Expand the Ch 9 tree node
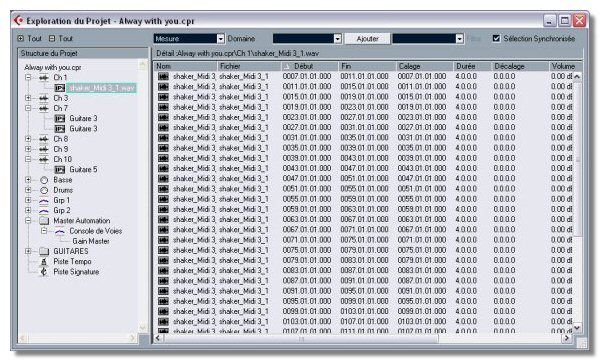The width and height of the screenshot is (600, 361). (28, 149)
